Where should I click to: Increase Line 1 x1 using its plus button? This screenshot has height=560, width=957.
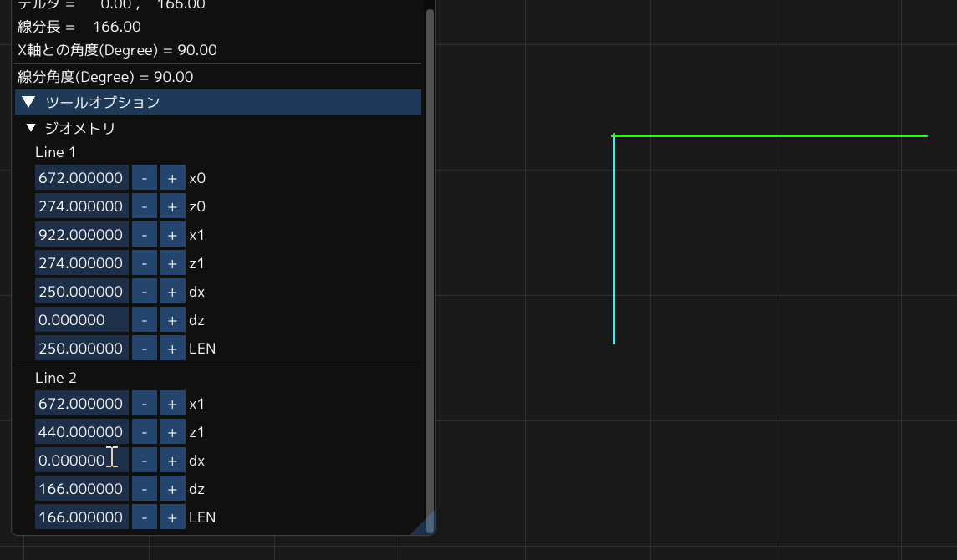tap(173, 235)
